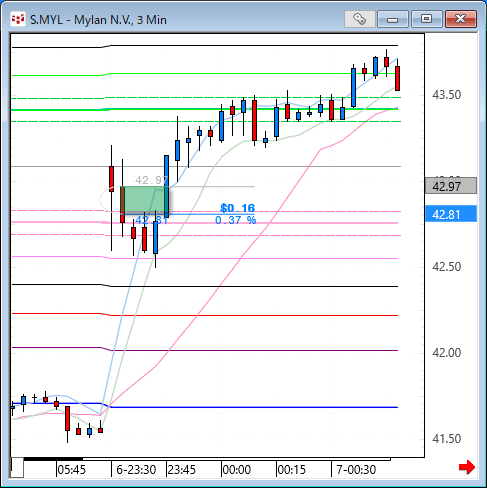Image resolution: width=487 pixels, height=488 pixels.
Task: Click the 0.37 % change label
Action: click(235, 220)
